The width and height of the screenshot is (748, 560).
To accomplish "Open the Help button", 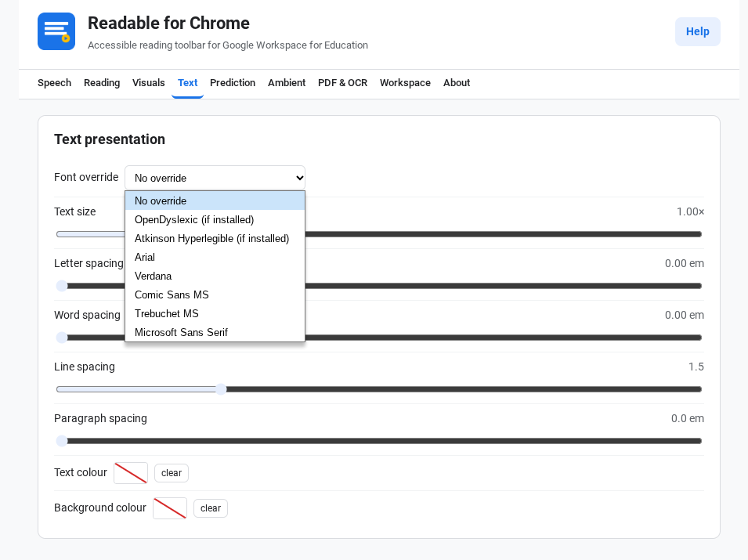I will point(697,31).
